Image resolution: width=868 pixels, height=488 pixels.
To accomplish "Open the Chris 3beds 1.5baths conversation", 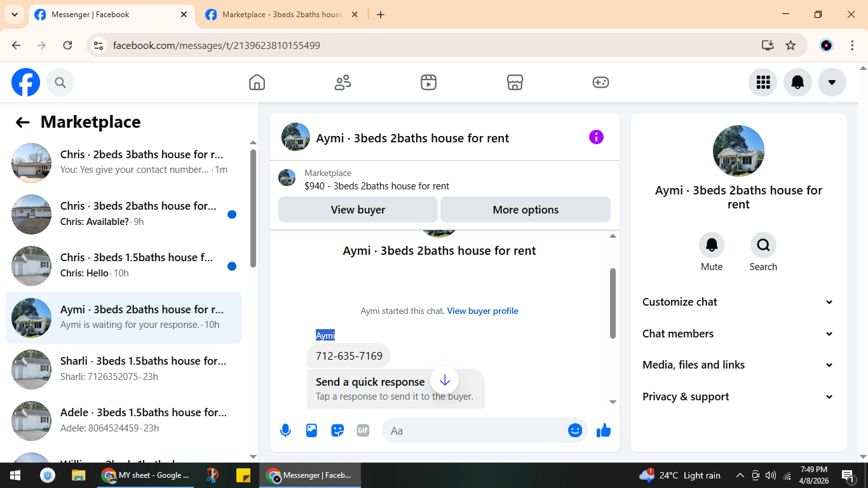I will point(124,266).
